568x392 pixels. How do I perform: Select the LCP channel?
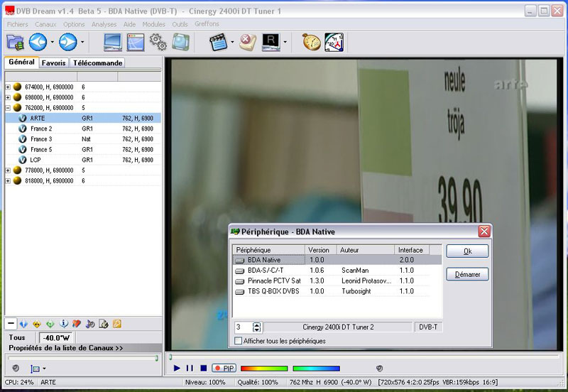pyautogui.click(x=83, y=160)
